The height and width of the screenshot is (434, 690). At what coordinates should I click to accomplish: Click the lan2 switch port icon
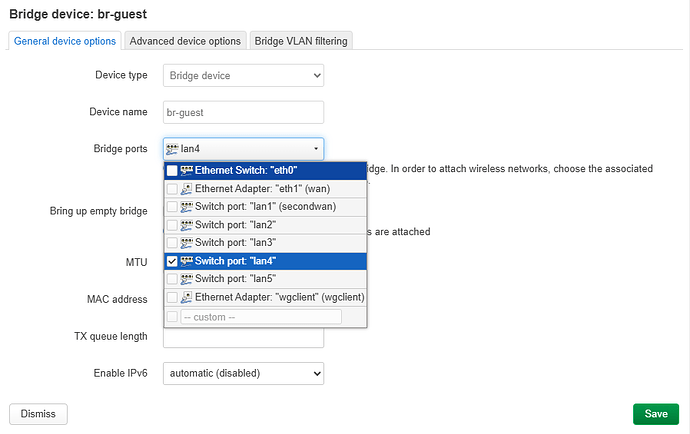(x=187, y=225)
